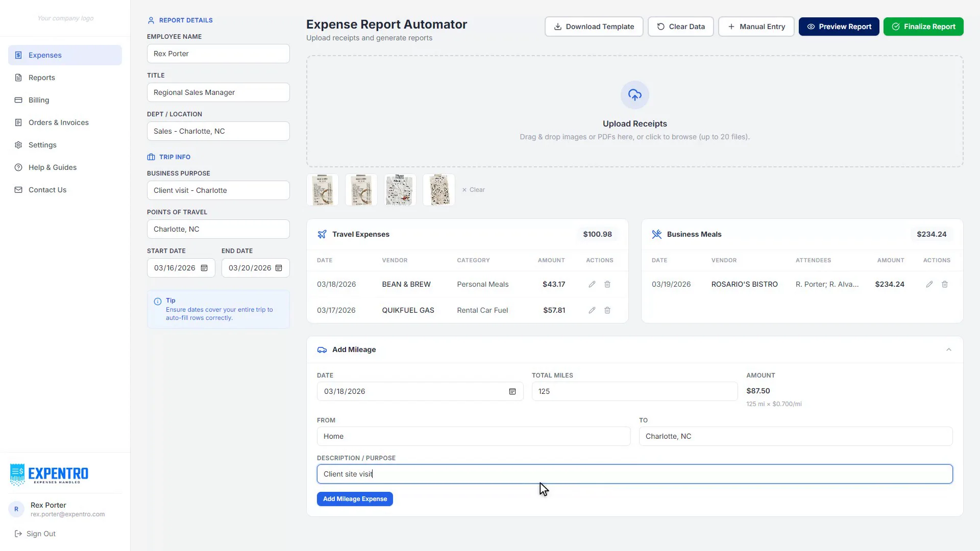
Task: Click the Orders & Invoices icon
Action: (x=18, y=122)
